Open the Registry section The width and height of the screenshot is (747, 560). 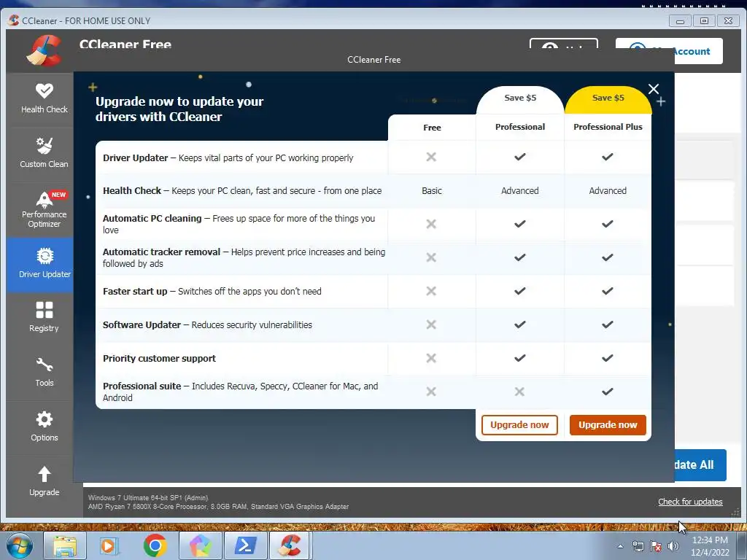(44, 317)
